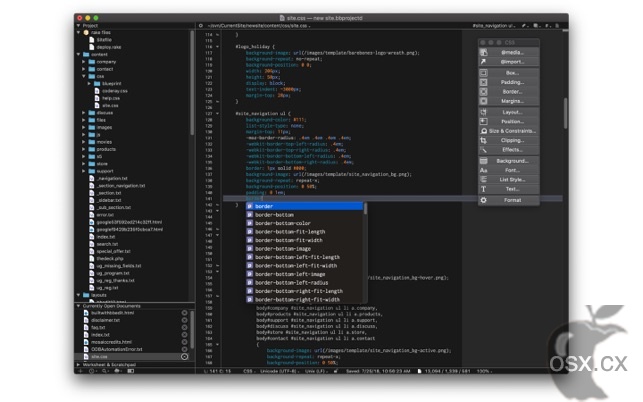Click the document path in the navigation bar
643x402 pixels.
point(258,26)
